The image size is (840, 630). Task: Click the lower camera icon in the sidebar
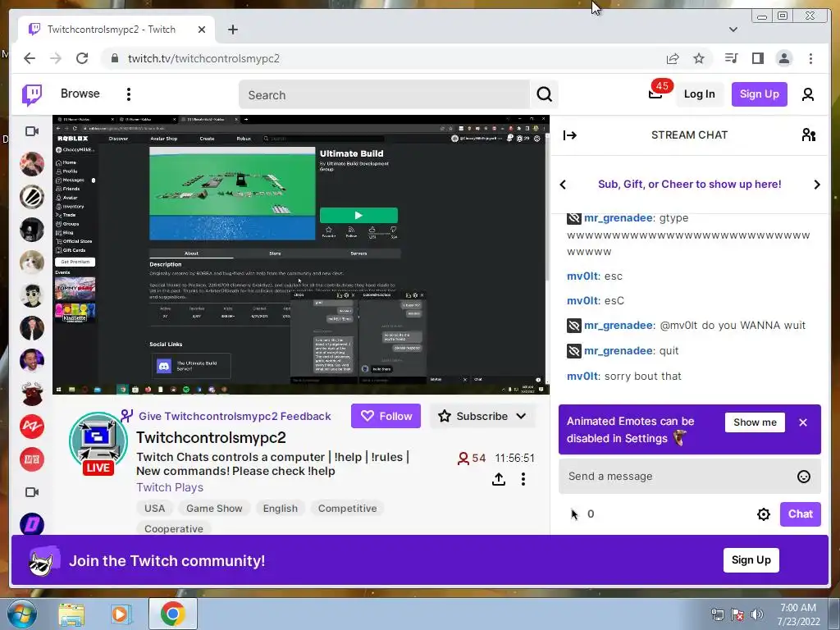coord(32,492)
